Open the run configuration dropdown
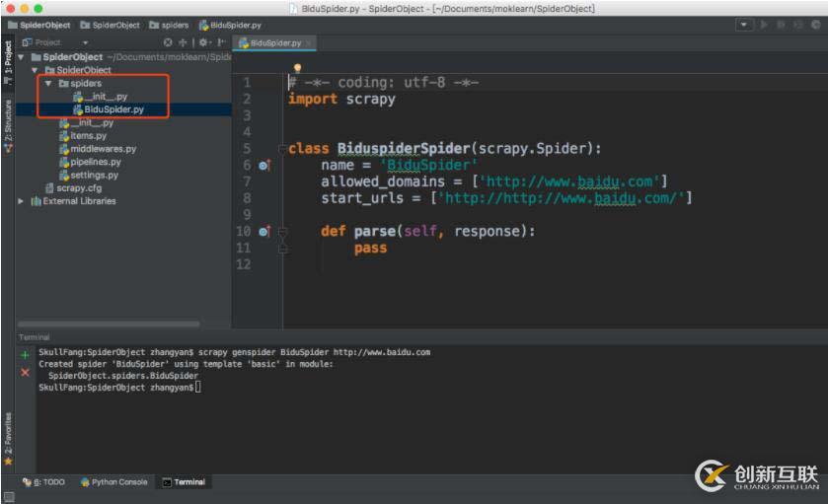This screenshot has height=504, width=828. 743,25
